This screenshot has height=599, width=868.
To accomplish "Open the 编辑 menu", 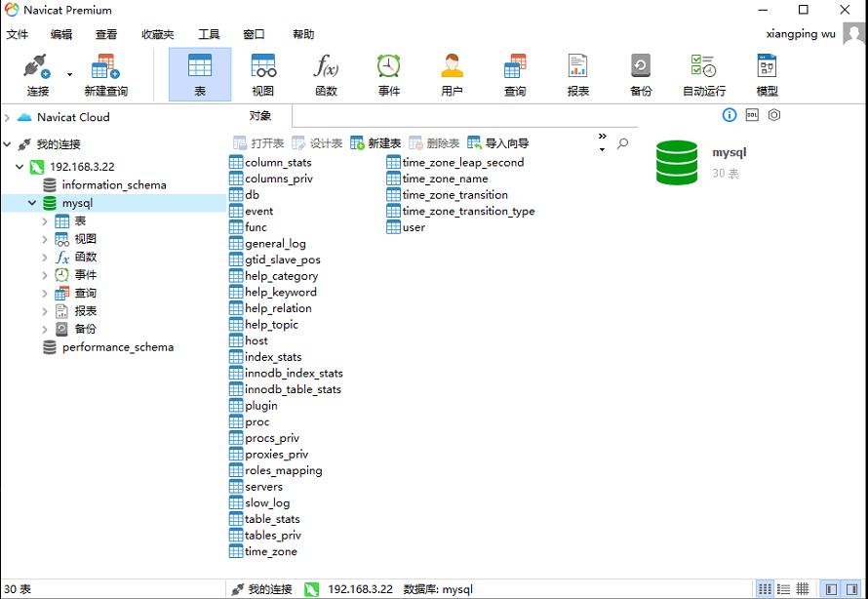I will 61,34.
